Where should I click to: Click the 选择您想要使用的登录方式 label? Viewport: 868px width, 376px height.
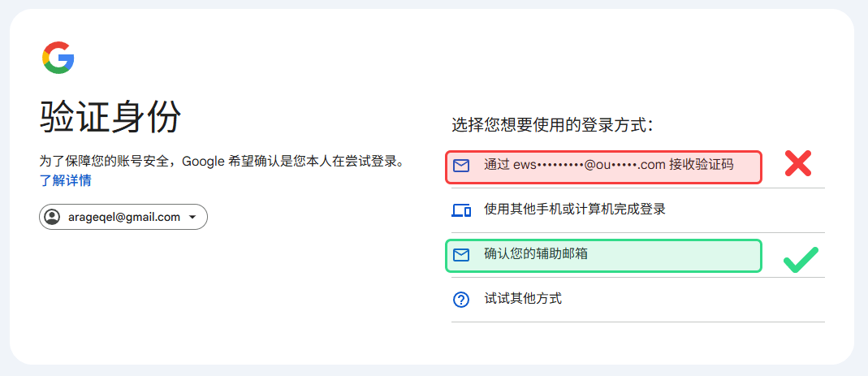(x=552, y=125)
